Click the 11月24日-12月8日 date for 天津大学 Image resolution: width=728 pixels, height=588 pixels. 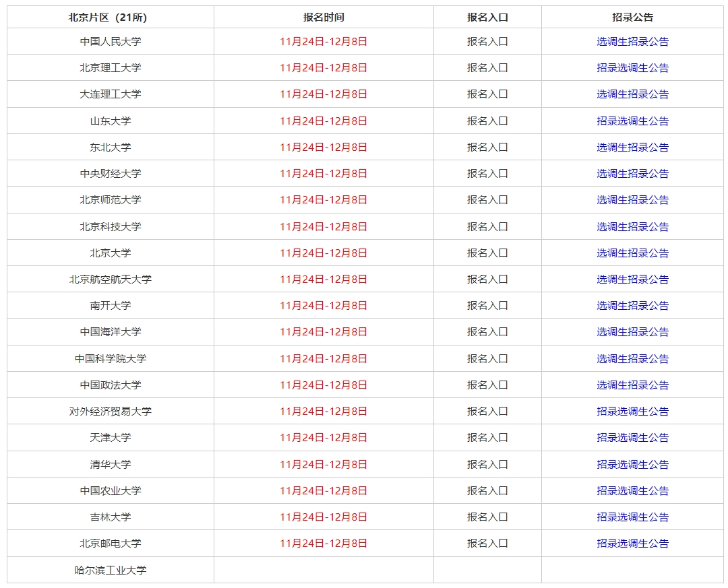click(x=324, y=438)
